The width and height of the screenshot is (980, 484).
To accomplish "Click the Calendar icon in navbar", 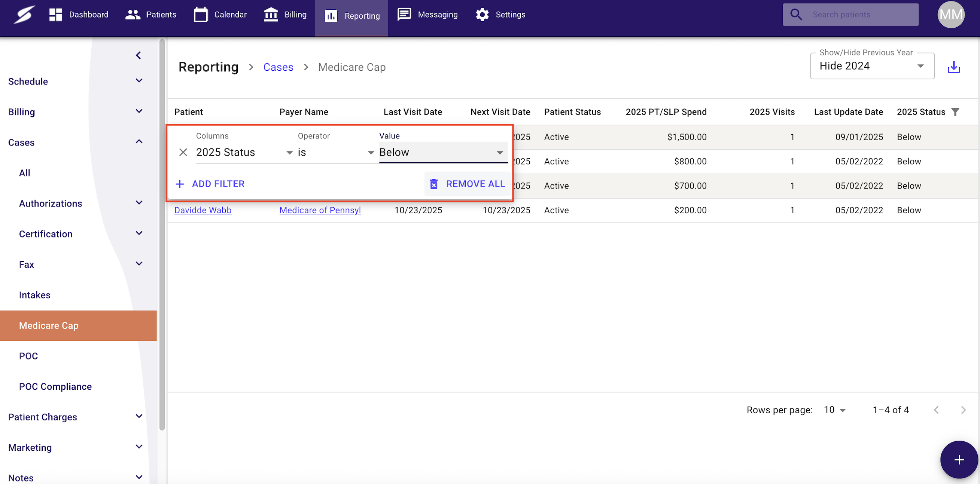I will point(201,15).
